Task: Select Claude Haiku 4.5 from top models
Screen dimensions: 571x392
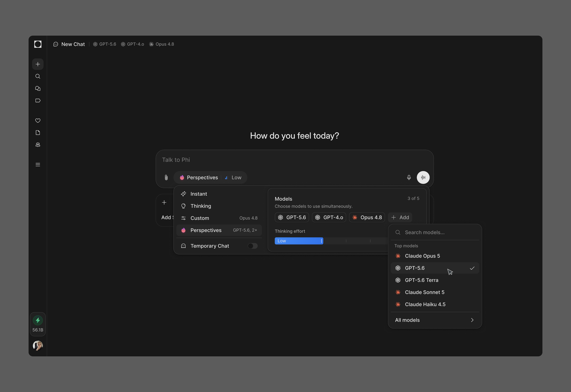Action: (x=435, y=304)
